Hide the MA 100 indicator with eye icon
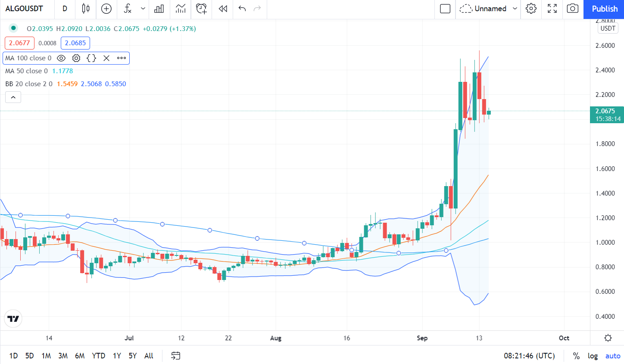624x364 pixels. pyautogui.click(x=61, y=58)
